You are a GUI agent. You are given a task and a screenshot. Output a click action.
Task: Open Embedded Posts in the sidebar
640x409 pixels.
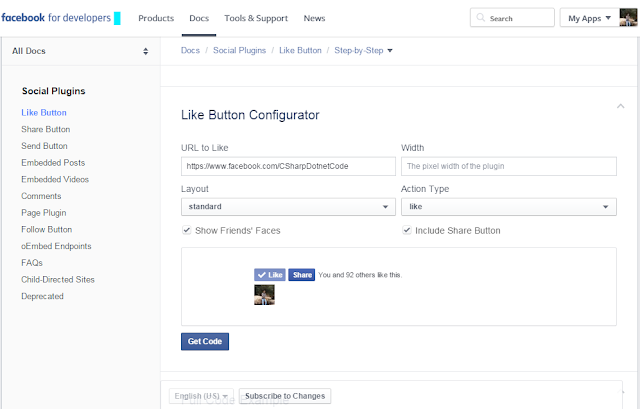53,163
